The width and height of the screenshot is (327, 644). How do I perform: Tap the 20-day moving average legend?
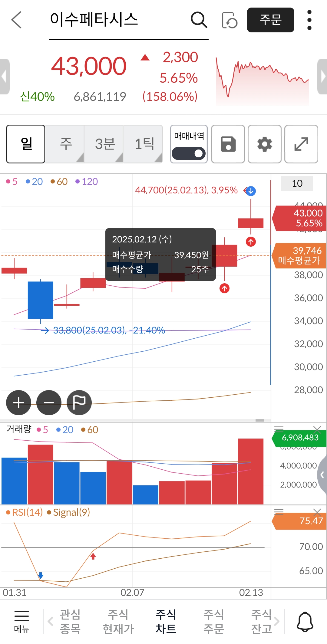[34, 182]
